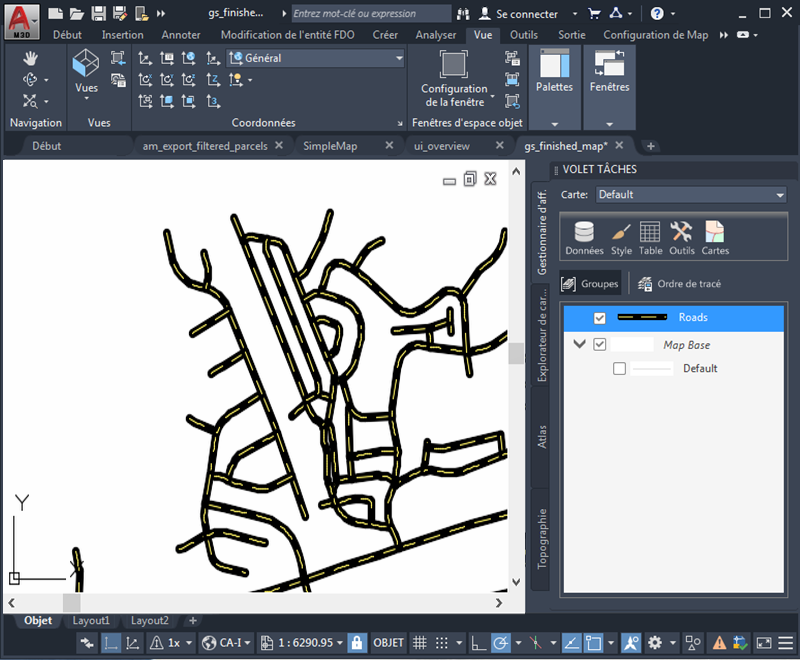The width and height of the screenshot is (800, 660).
Task: Click the warning triangle status icon
Action: coord(719,643)
